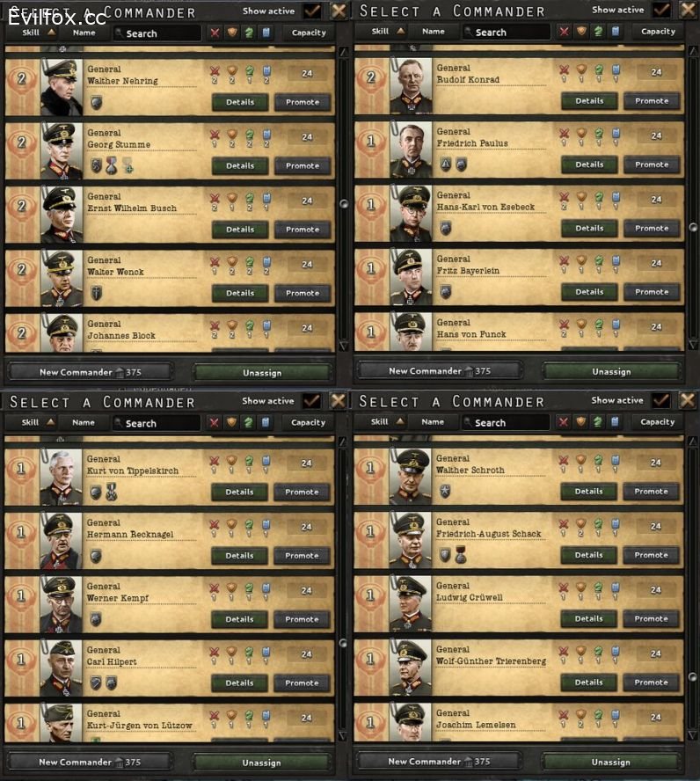Sort by Name in top-right panel

[x=434, y=32]
